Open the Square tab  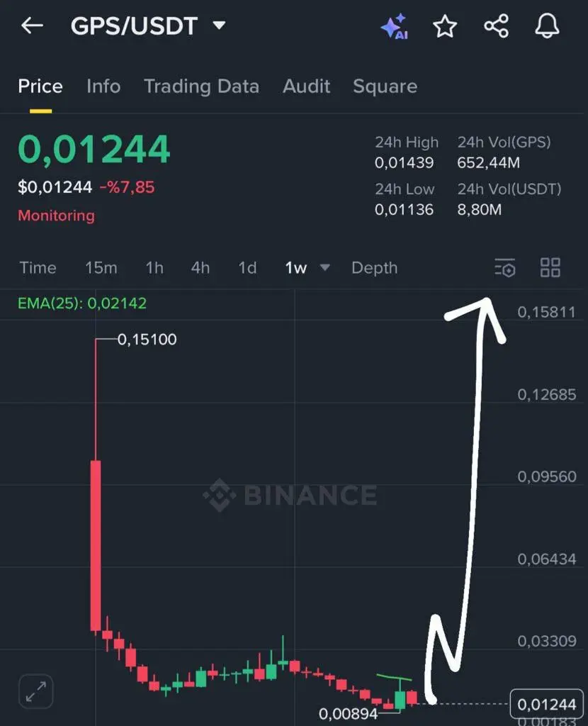coord(385,86)
